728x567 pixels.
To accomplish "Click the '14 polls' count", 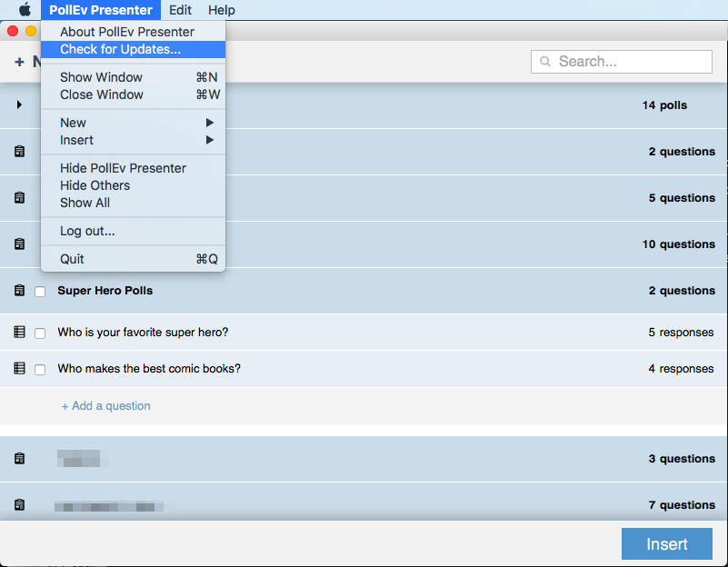I will [664, 105].
